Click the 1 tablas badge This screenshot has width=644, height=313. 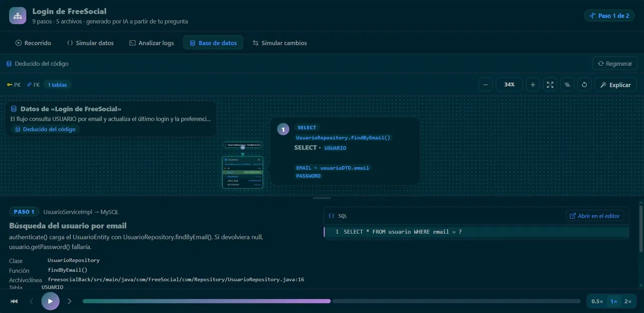[x=57, y=84]
